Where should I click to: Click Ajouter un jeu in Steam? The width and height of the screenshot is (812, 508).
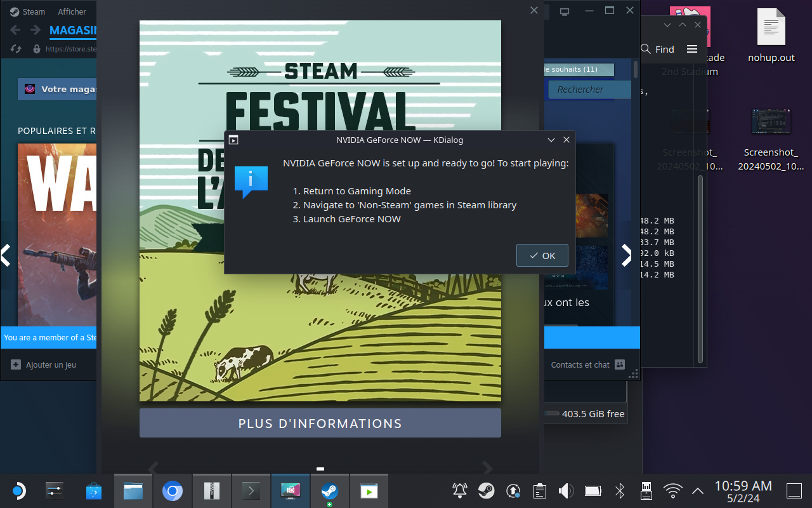[43, 365]
